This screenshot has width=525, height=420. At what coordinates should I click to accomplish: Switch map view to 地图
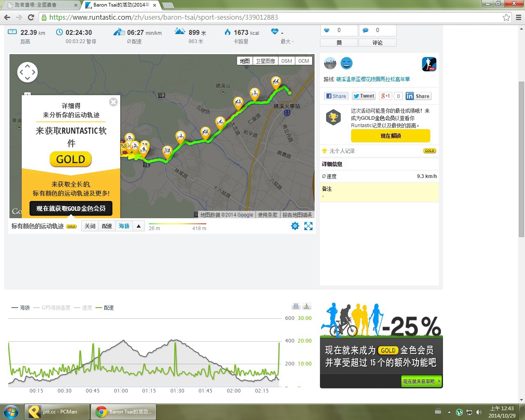[x=245, y=61]
